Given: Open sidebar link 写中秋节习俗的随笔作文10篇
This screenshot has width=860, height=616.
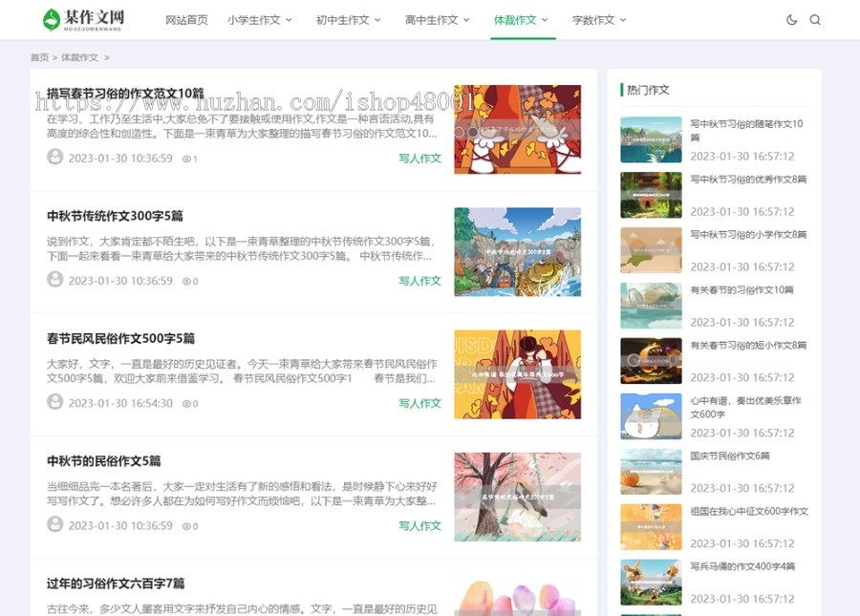Looking at the screenshot, I should click(x=746, y=131).
